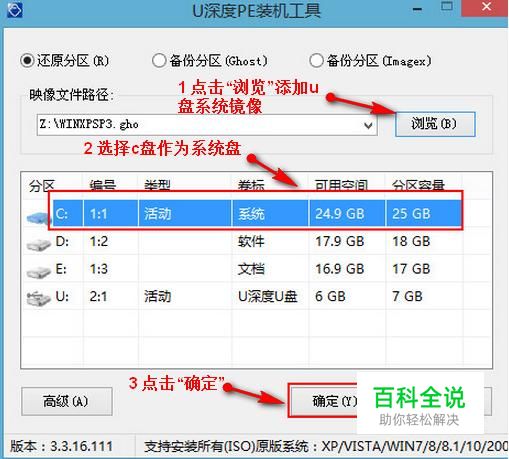This screenshot has width=509, height=459.
Task: Click the 浏览 (B) browse button
Action: [x=435, y=124]
